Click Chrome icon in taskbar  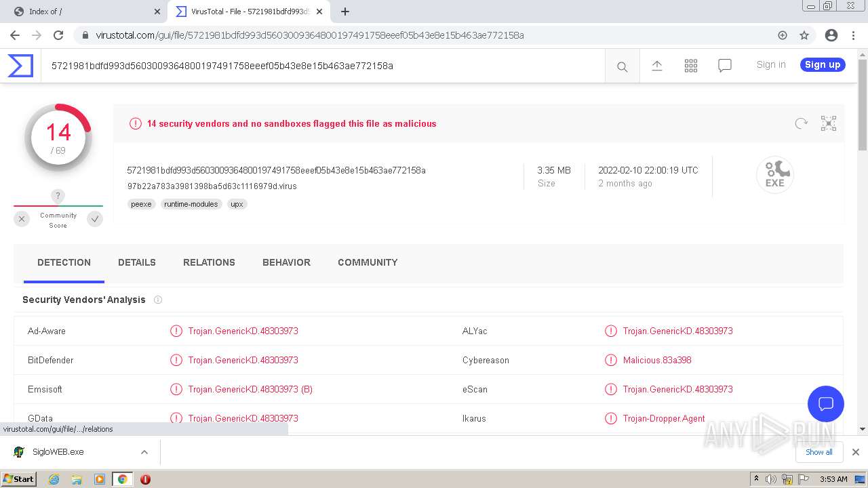(122, 479)
